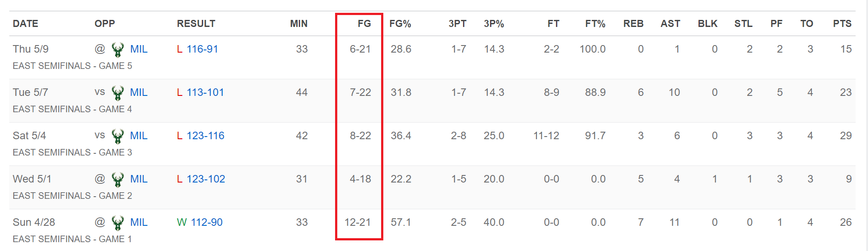Click the Bucks logo in Game 4 row
868x251 pixels.
pos(118,93)
